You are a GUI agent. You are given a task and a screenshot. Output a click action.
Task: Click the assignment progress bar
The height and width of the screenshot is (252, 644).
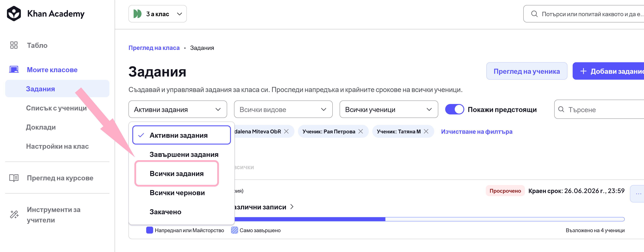click(x=430, y=219)
